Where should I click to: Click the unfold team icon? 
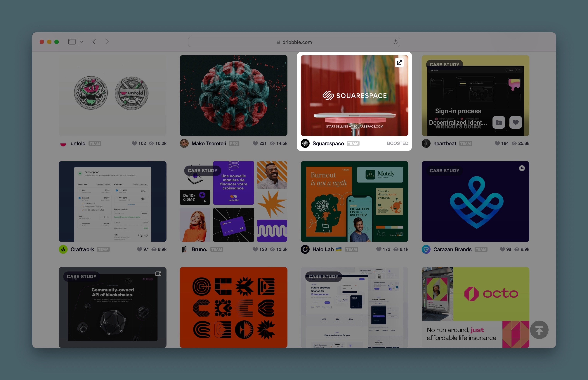[x=63, y=143]
